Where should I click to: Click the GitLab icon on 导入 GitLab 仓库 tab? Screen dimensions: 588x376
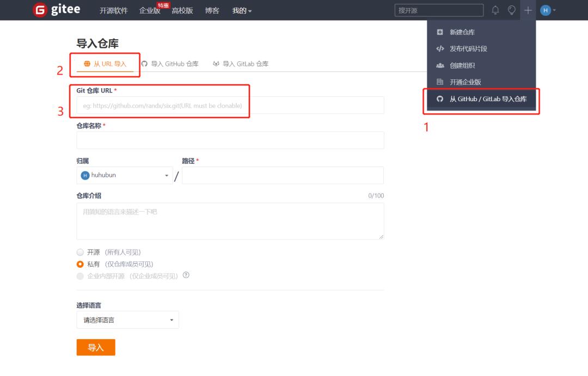[216, 64]
